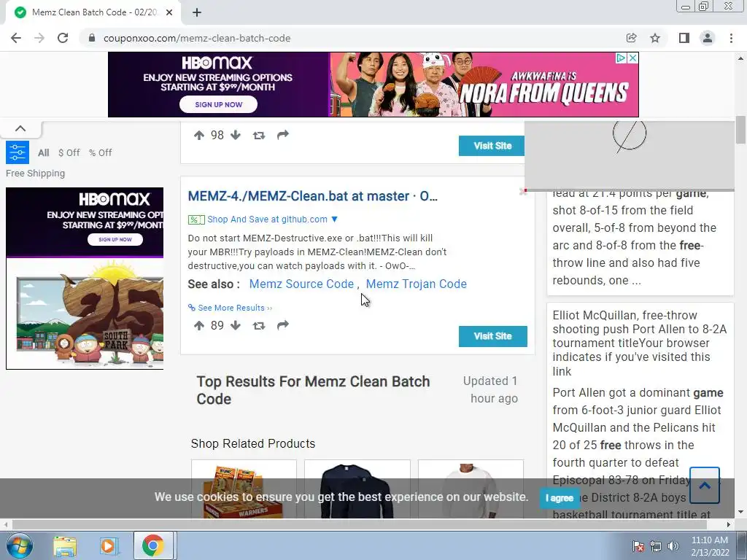Launch media player from taskbar
This screenshot has height=560, width=747.
coord(108,546)
